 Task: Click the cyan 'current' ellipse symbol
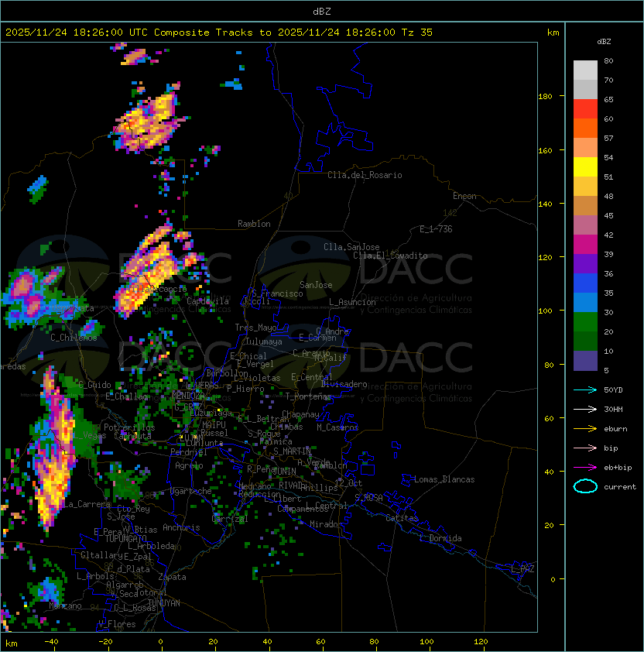click(585, 486)
